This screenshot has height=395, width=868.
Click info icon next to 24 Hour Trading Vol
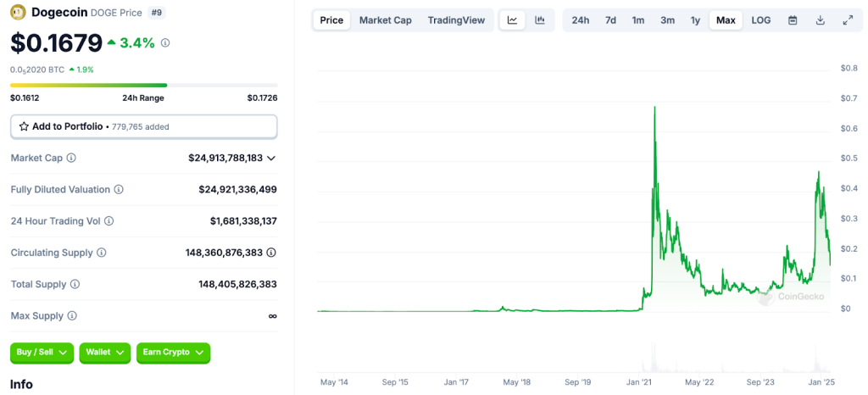click(108, 221)
